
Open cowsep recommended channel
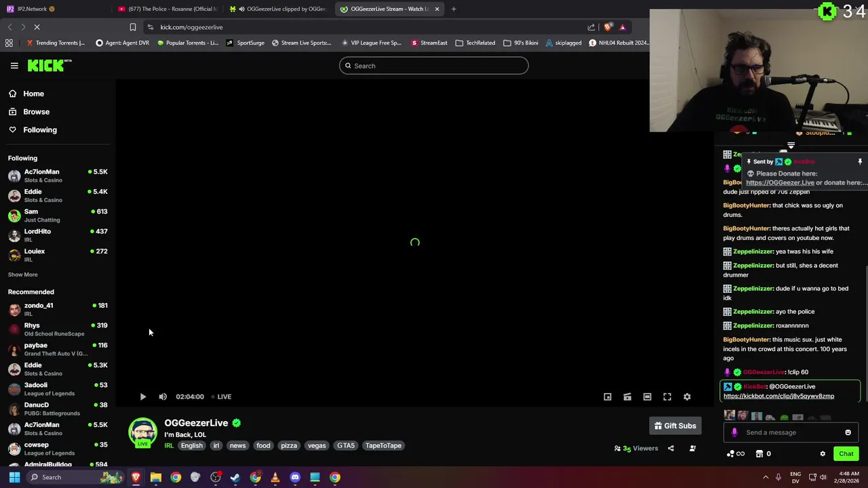pyautogui.click(x=58, y=448)
